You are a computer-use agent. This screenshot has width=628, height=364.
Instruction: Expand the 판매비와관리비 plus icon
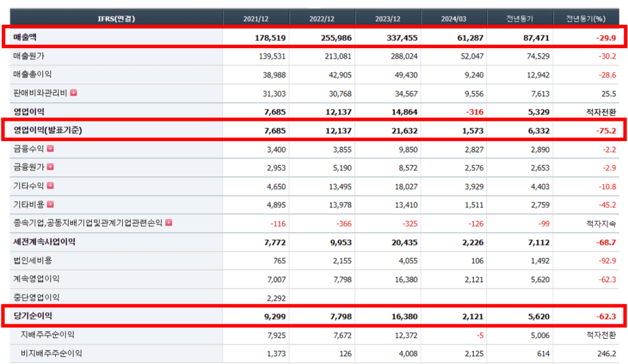coord(73,93)
